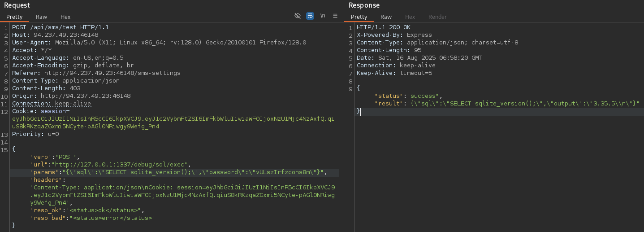Click the Date header in Response
The height and width of the screenshot is (232, 644).
419,58
